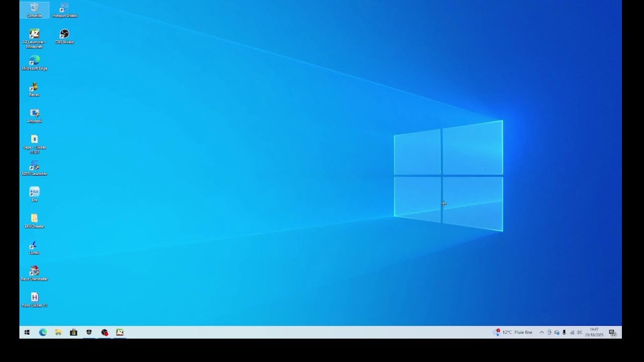This screenshot has height=362, width=644.
Task: Select the Revo Uninstaller desktop shortcut
Action: (x=34, y=274)
